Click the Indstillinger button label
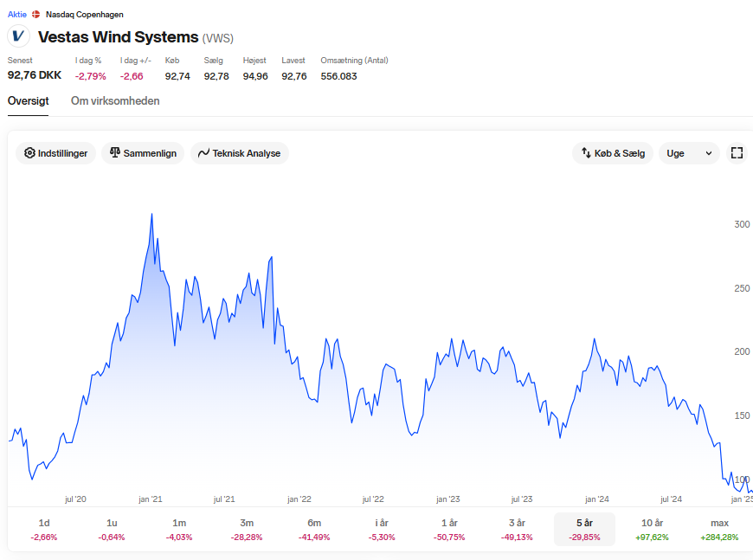This screenshot has width=753, height=560. point(62,153)
